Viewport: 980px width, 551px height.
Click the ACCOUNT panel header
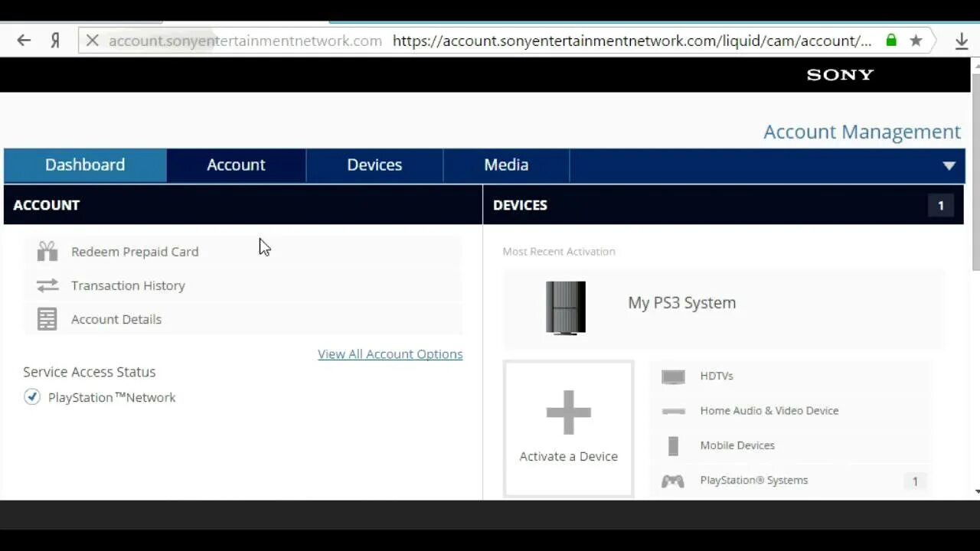click(243, 205)
